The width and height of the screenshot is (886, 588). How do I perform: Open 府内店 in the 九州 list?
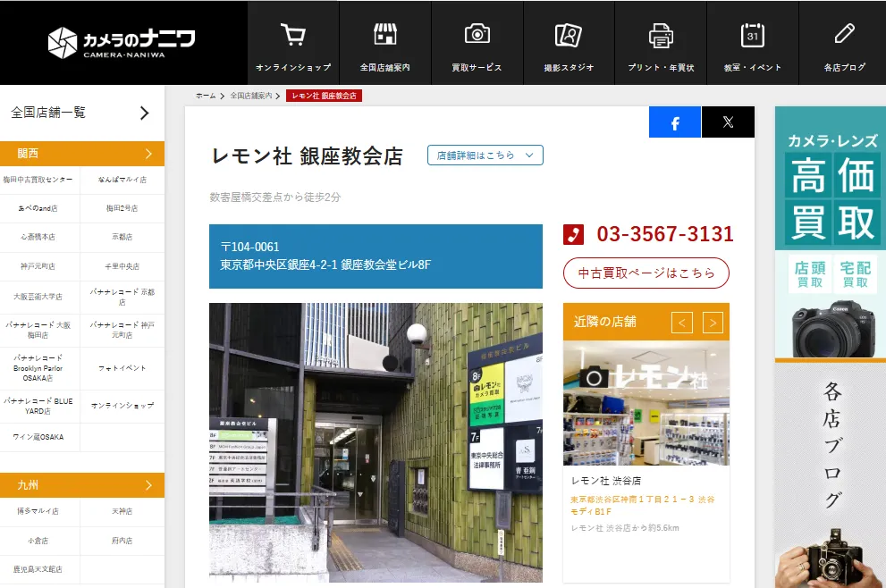pos(122,541)
